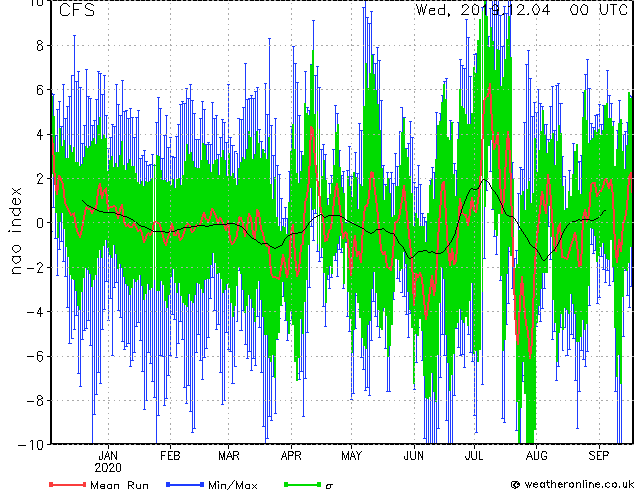The image size is (634, 490).
Task: Click the JAN month axis label
Action: tap(108, 456)
